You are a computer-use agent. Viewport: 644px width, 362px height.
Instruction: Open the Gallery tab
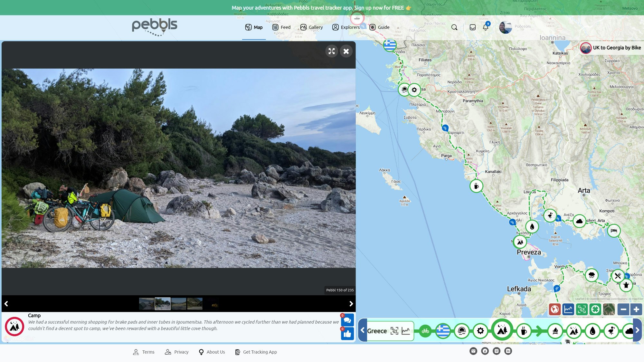tap(311, 27)
